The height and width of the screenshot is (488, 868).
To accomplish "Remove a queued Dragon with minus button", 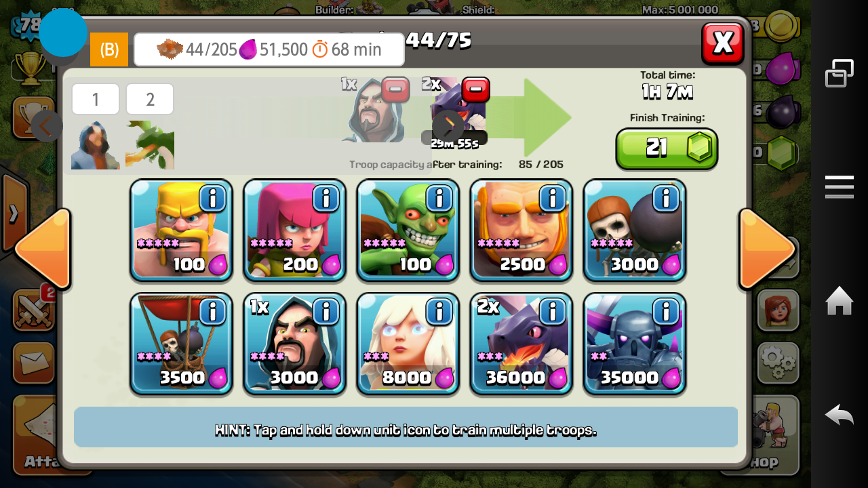I will (x=476, y=89).
